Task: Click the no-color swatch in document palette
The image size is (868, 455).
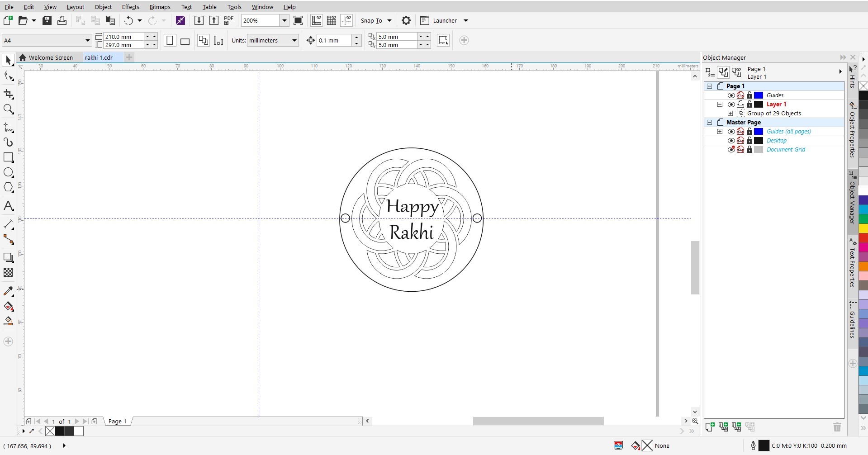Action: point(50,431)
